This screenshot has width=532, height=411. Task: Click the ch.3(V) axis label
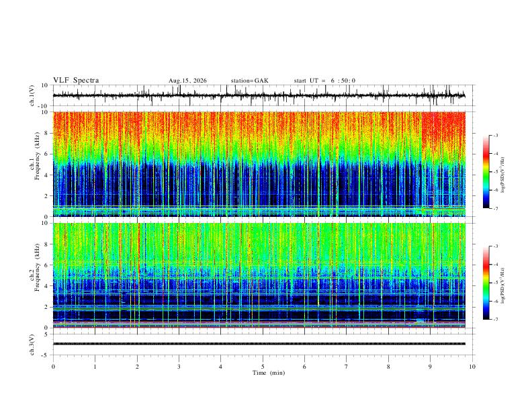[32, 345]
